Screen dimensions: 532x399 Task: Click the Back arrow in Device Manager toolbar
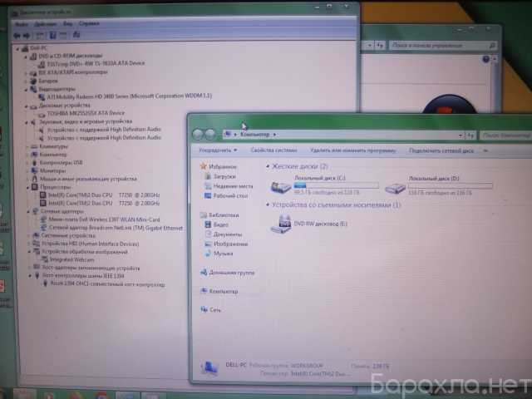17,36
